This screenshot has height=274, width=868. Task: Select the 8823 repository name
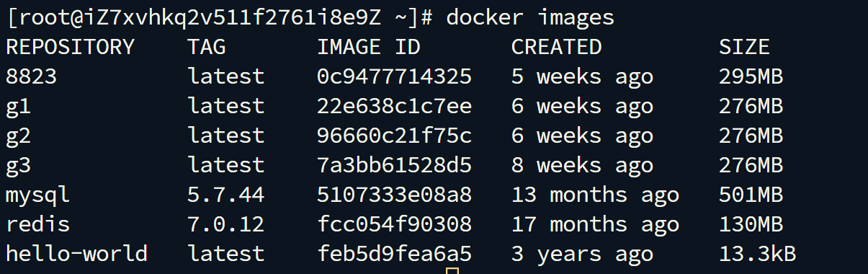(x=31, y=76)
